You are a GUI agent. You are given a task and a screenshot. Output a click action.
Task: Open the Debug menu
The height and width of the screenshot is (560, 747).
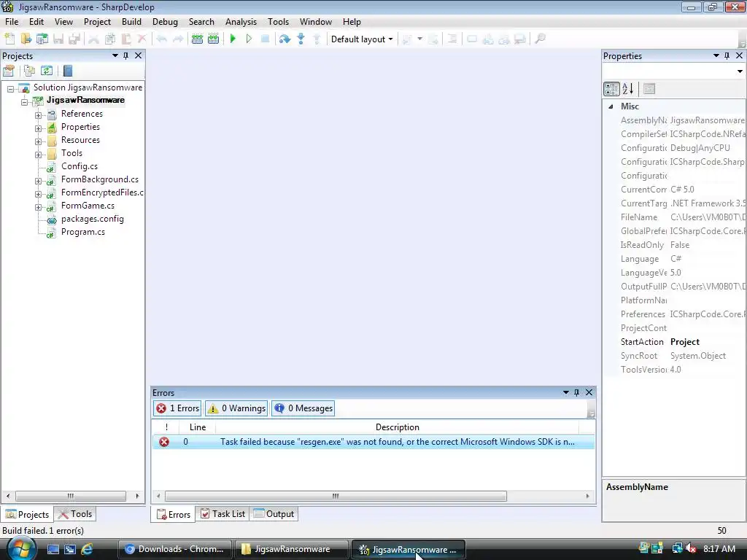coord(165,22)
